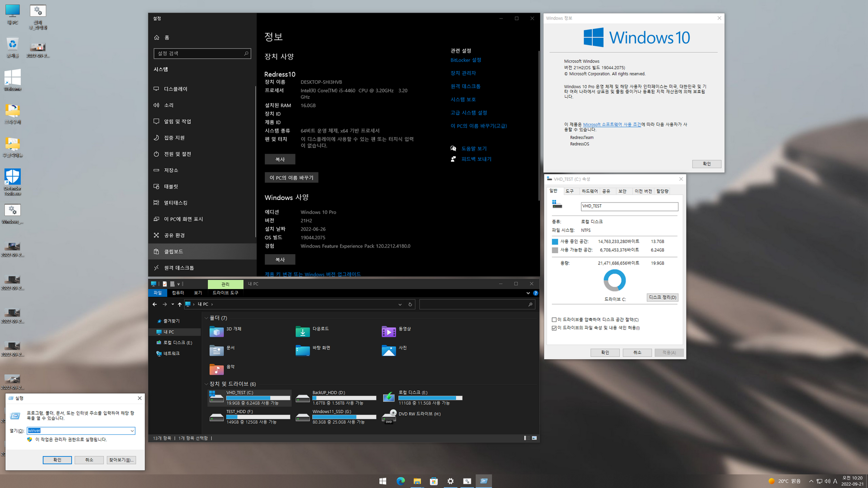The image size is (868, 488).
Task: Collapse the 장치 및 드라이브 (6) group
Action: point(206,384)
